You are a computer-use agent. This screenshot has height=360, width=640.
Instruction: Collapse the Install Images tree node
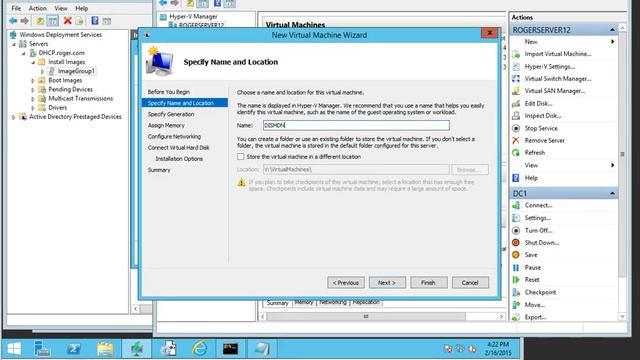pyautogui.click(x=33, y=62)
